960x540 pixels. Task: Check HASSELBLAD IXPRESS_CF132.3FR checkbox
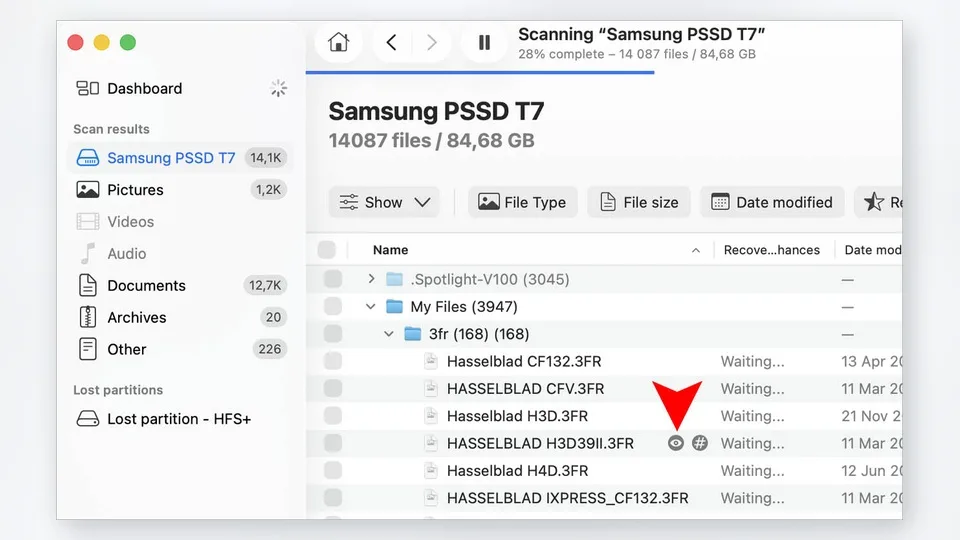[x=333, y=498]
